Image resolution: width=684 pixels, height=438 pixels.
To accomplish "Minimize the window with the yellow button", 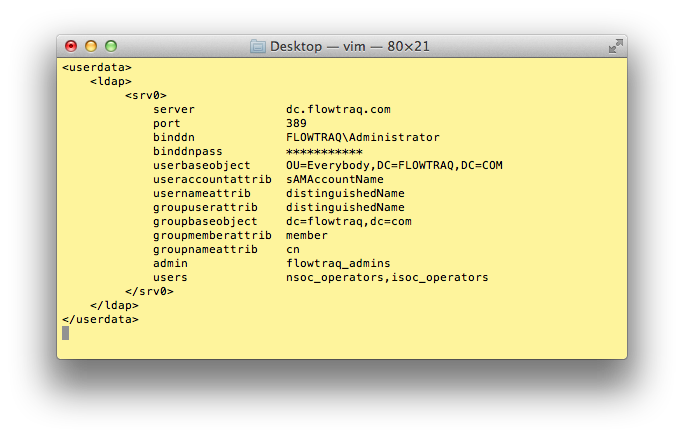I will [x=91, y=46].
